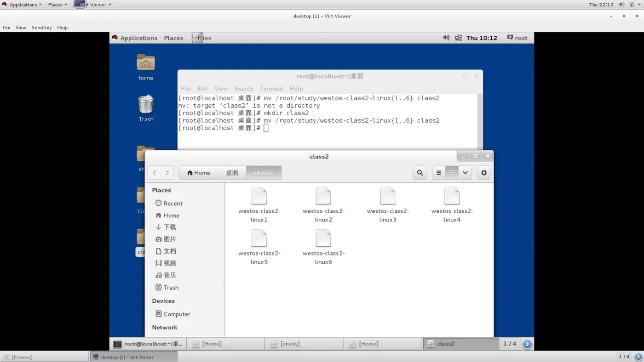Open guest Applications menu

(x=134, y=38)
